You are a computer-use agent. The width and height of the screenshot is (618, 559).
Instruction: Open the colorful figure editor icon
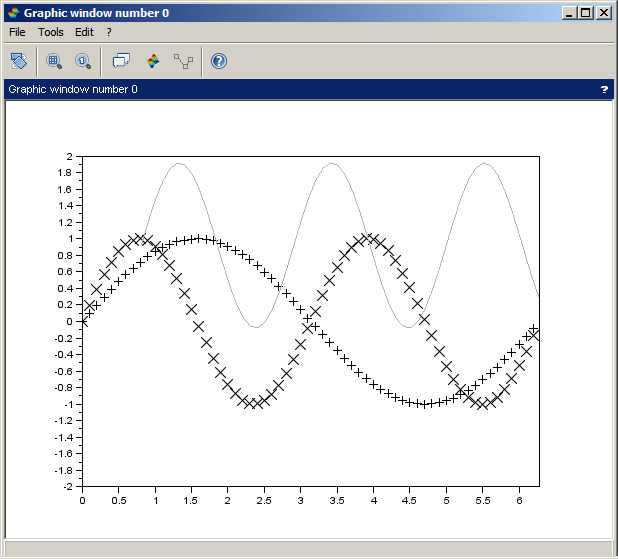click(x=152, y=61)
